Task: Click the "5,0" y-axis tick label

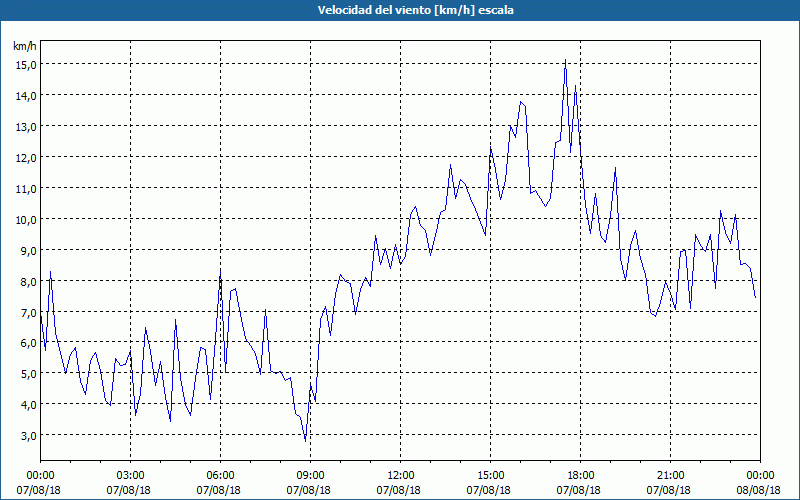Action: click(28, 373)
